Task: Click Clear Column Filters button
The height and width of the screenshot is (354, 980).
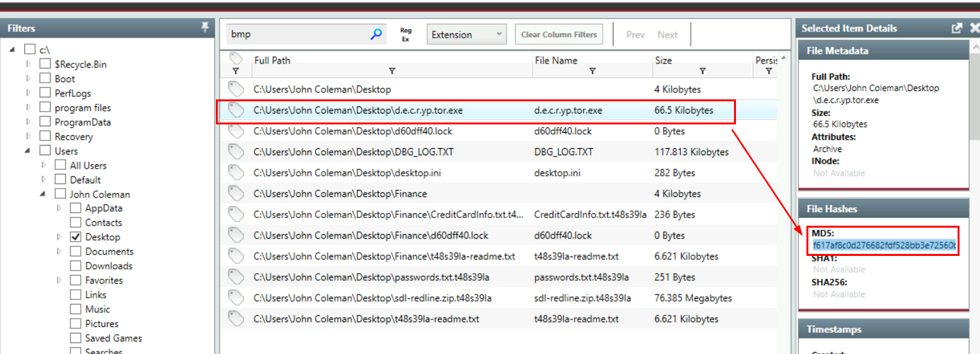Action: pos(559,35)
